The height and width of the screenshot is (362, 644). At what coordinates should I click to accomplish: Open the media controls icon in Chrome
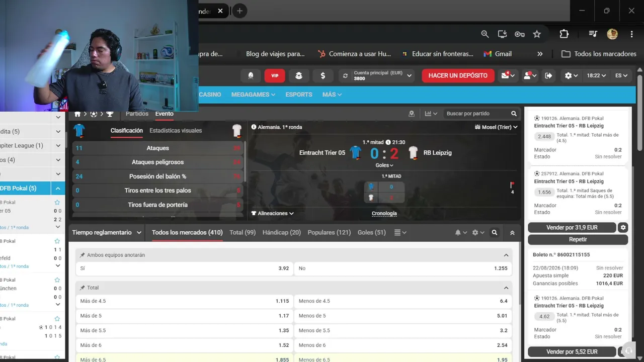(x=593, y=34)
